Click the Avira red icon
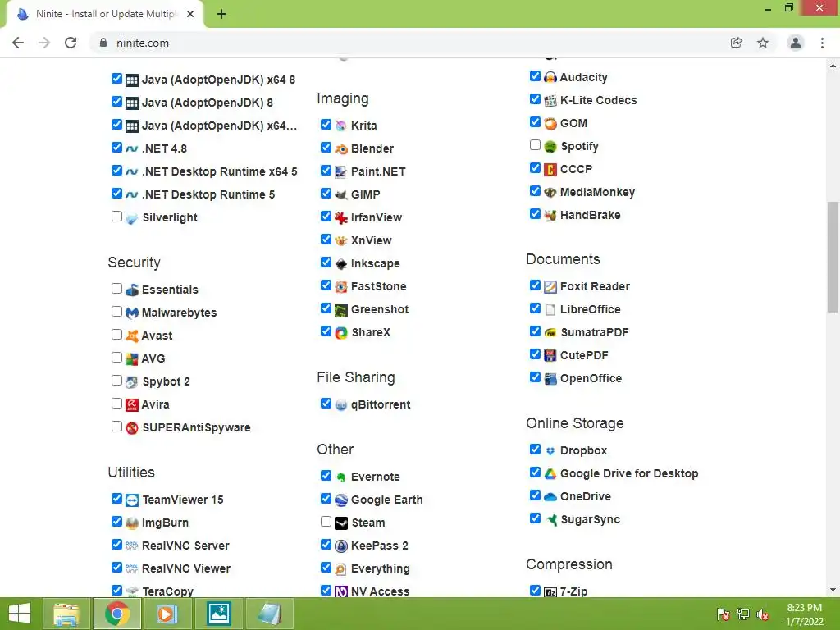Screen dimensions: 840x630 [132, 404]
